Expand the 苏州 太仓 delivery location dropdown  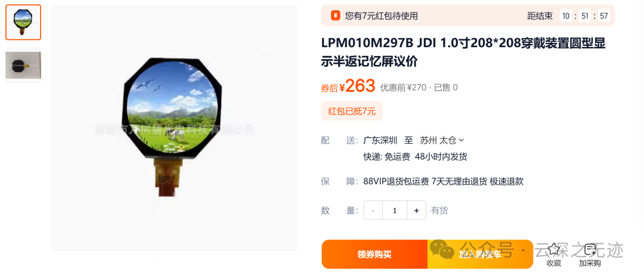click(x=442, y=141)
